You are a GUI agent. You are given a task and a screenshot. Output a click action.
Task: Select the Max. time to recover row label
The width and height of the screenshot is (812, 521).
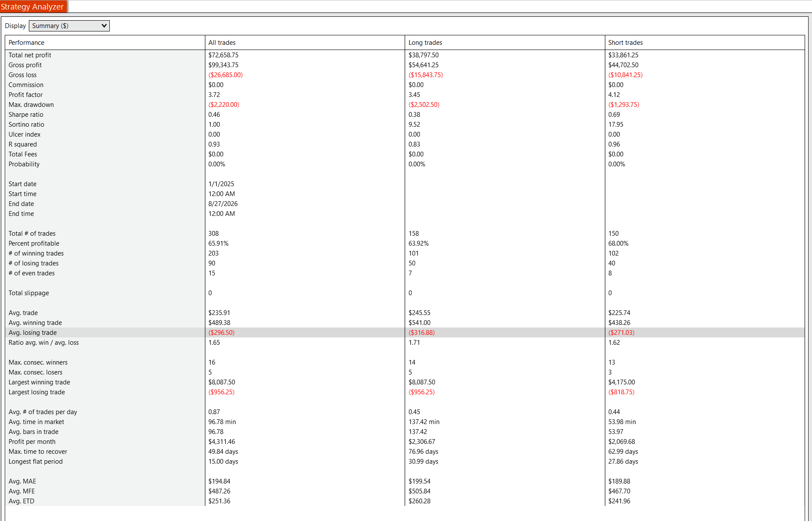pyautogui.click(x=38, y=452)
